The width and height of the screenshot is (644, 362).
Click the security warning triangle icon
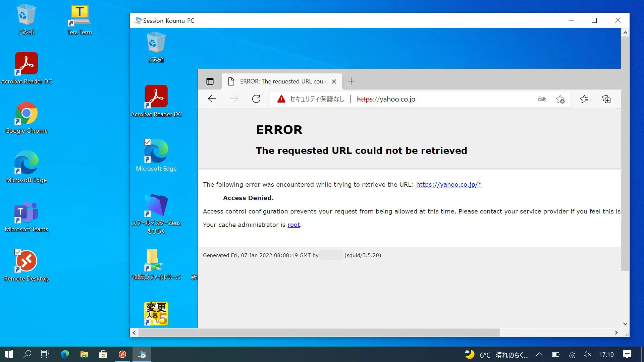281,99
